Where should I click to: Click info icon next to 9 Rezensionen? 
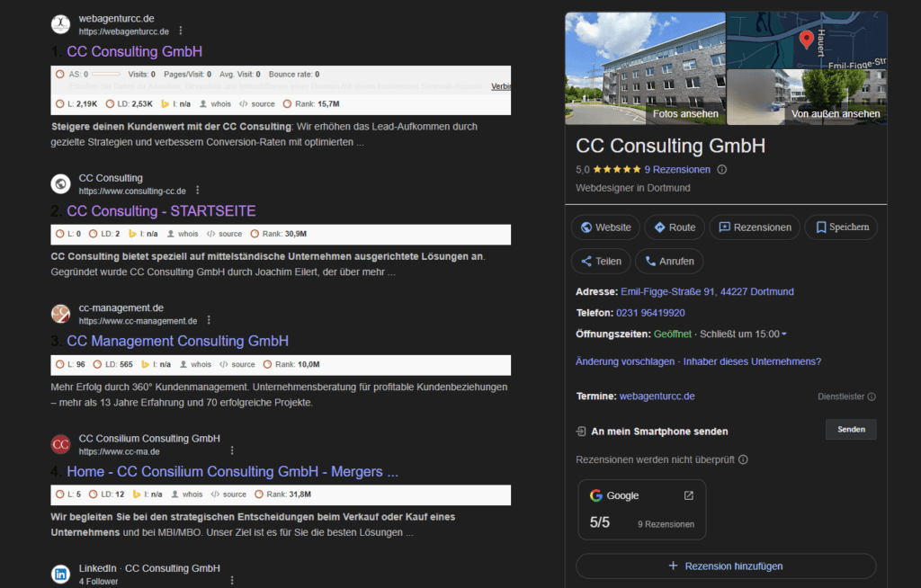(722, 170)
